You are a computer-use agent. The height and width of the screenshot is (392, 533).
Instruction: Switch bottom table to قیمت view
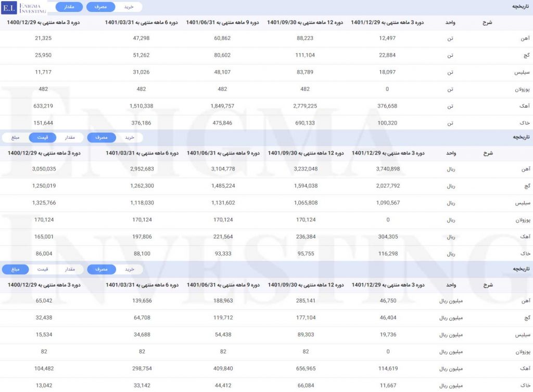click(43, 269)
